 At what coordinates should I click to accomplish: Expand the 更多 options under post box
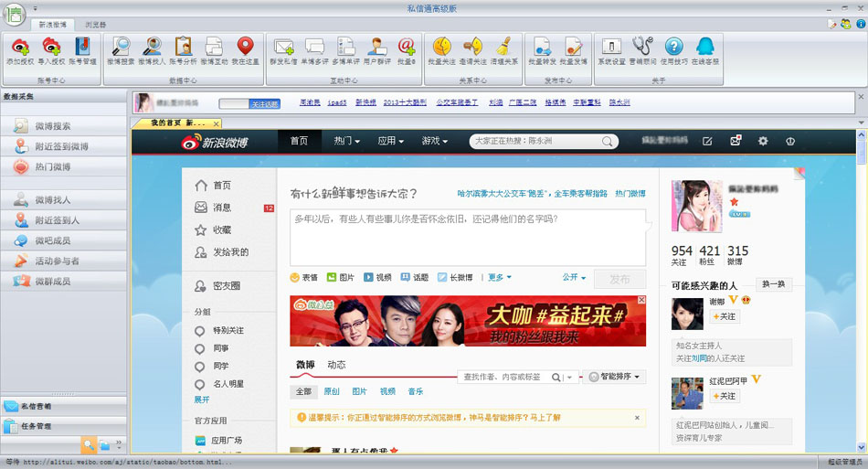pos(499,277)
